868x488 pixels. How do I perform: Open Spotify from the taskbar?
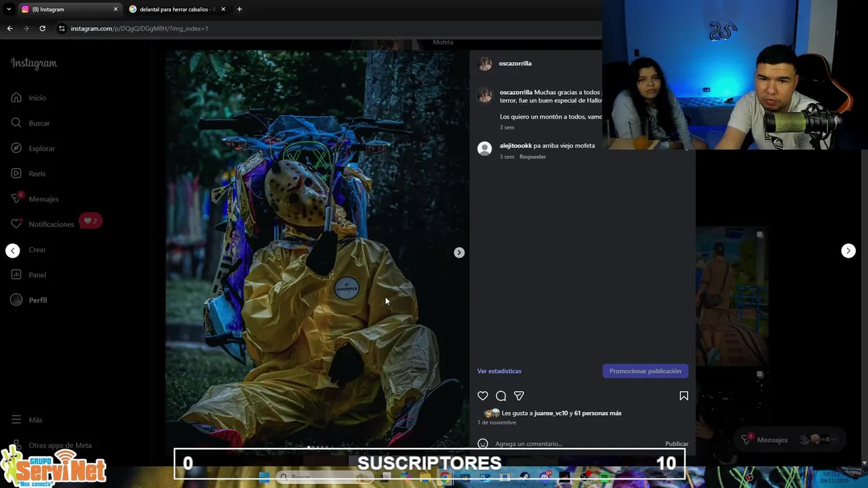click(604, 477)
